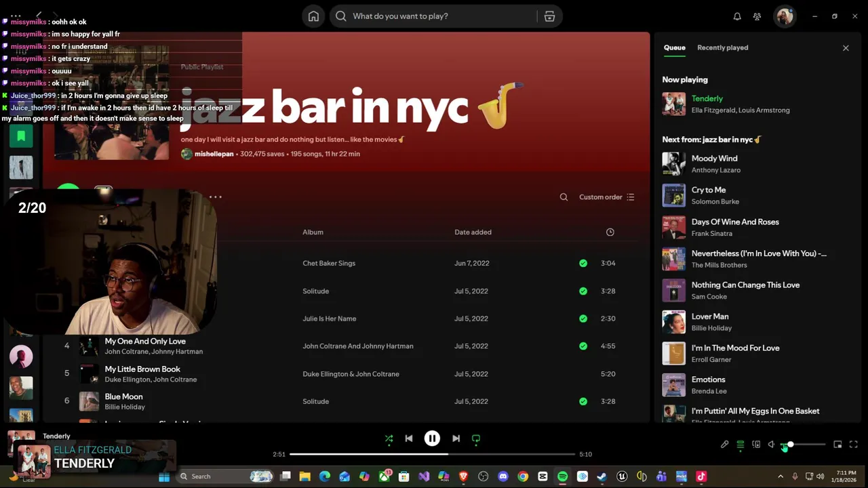
Task: Toggle saved checkmark on Julie Is Her Name row
Action: click(583, 319)
